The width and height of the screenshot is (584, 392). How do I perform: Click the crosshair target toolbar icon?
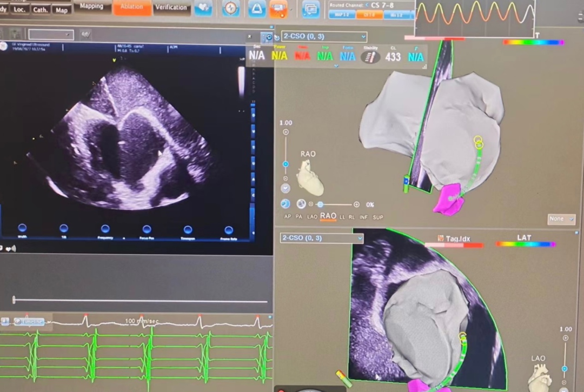coord(230,8)
